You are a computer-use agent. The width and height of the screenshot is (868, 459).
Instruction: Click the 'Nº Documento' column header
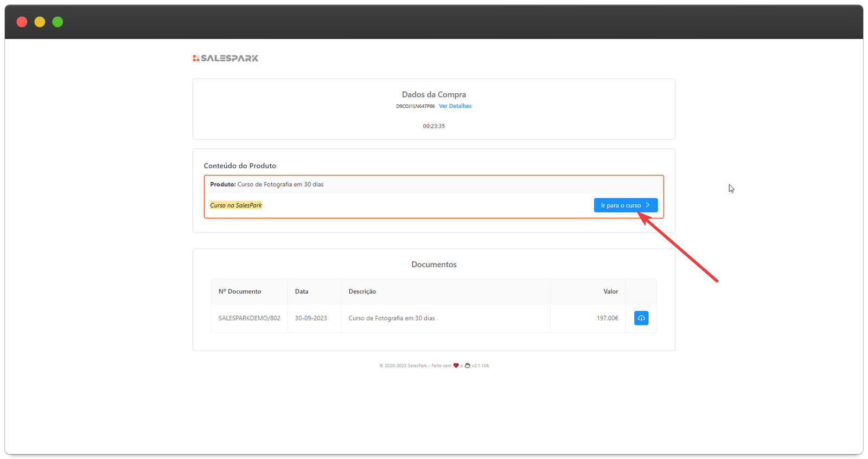[x=240, y=292]
